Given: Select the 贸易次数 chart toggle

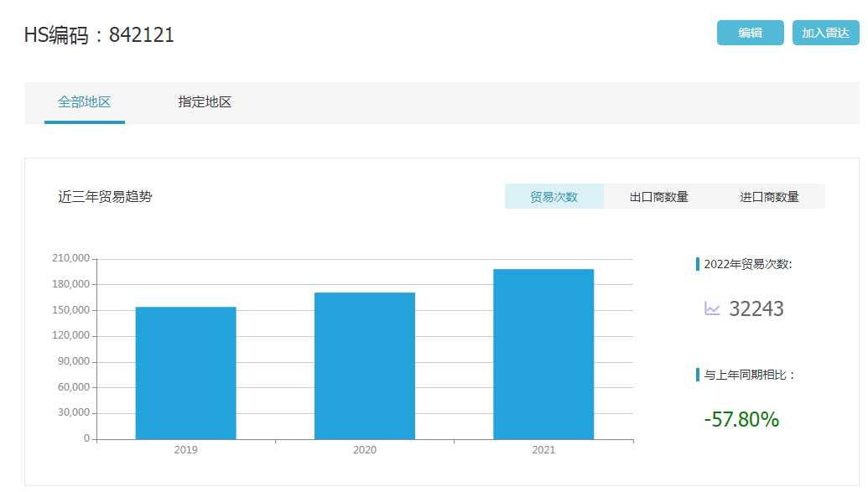Looking at the screenshot, I should click(x=554, y=197).
